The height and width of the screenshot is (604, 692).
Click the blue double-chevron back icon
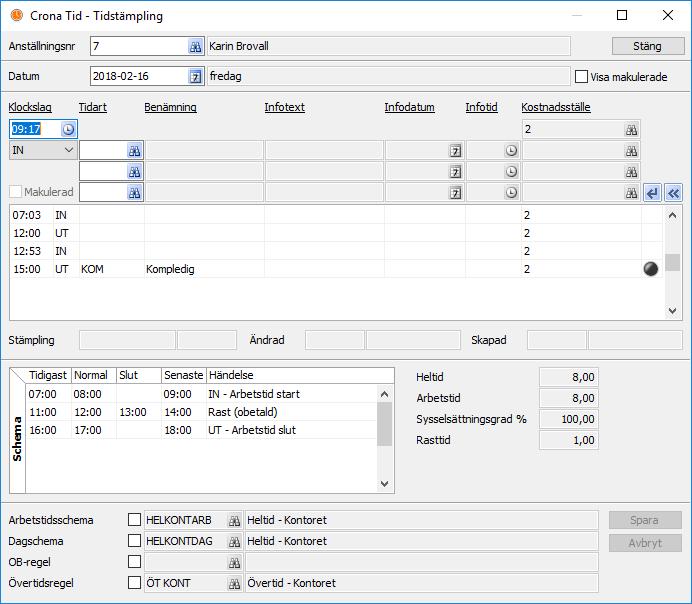pos(673,193)
